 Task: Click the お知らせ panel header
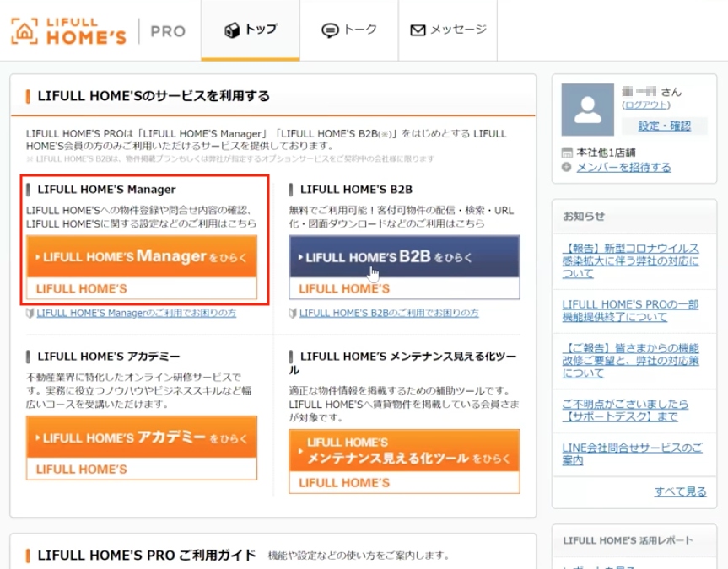pyautogui.click(x=634, y=217)
